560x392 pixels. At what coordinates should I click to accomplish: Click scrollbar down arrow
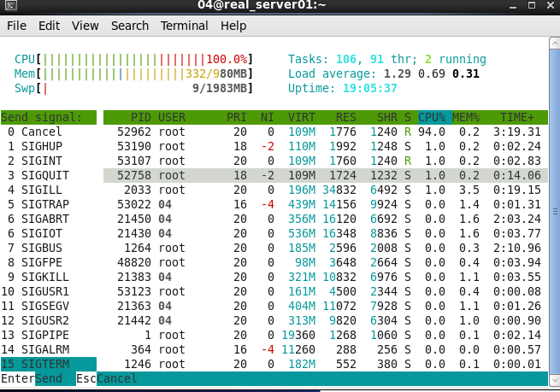(555, 379)
